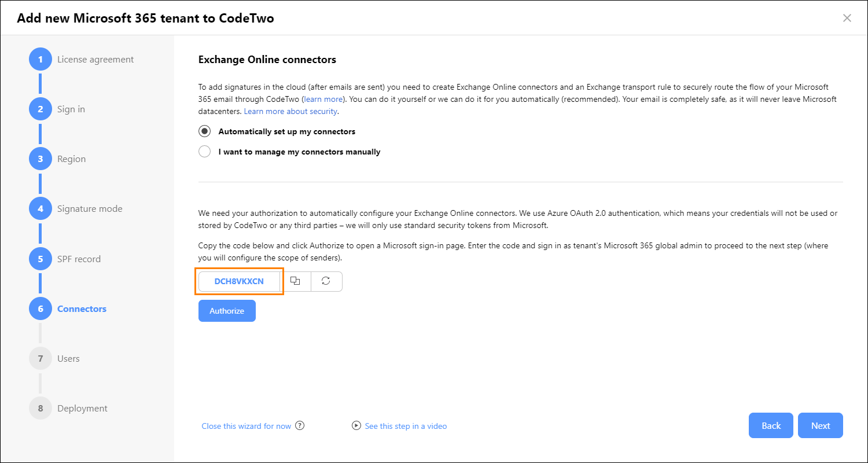Open 'See this step in a video'
868x463 pixels.
(406, 426)
